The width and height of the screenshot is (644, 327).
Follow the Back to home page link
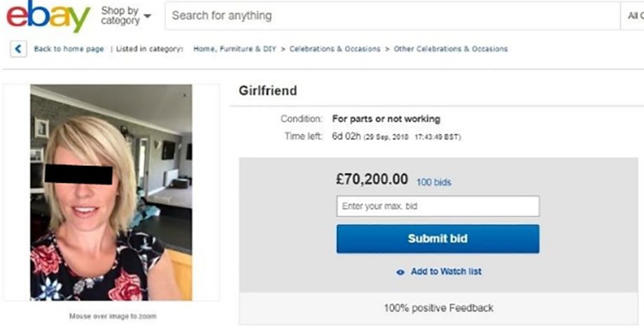click(69, 49)
